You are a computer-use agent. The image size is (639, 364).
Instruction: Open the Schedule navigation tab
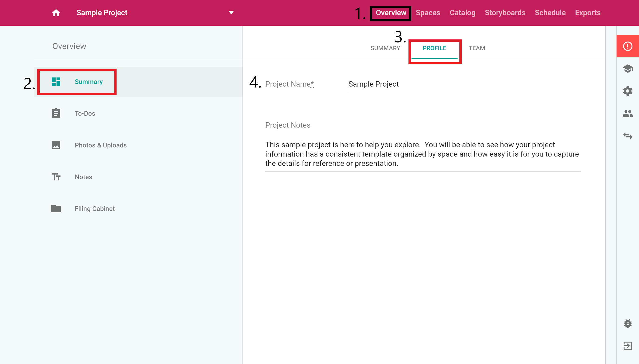pyautogui.click(x=550, y=13)
